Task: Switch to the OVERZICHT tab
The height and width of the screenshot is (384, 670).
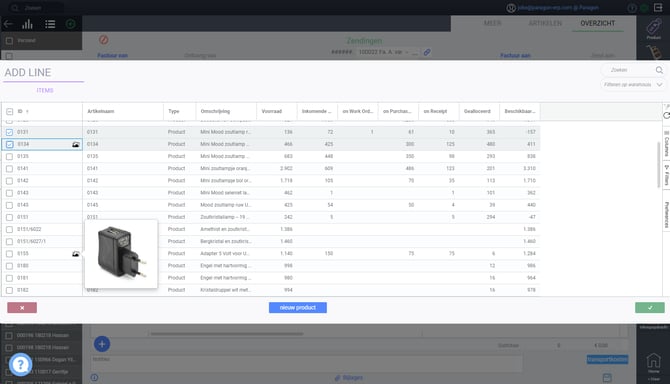Action: point(597,23)
